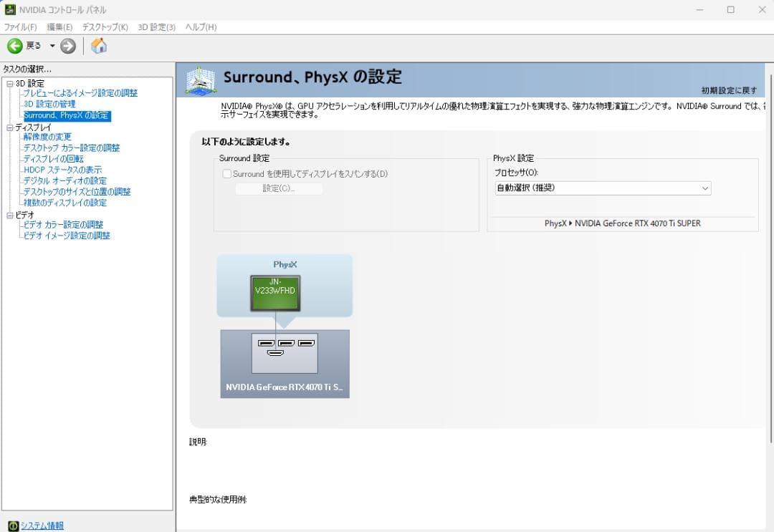The height and width of the screenshot is (532, 774).
Task: Click the Surround PhysX header icon
Action: [201, 80]
